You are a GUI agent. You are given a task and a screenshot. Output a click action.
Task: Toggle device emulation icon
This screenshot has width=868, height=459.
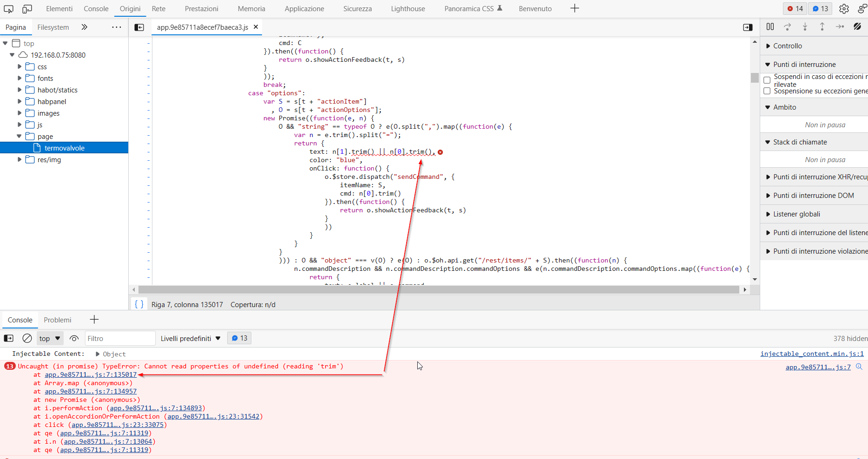tap(27, 9)
